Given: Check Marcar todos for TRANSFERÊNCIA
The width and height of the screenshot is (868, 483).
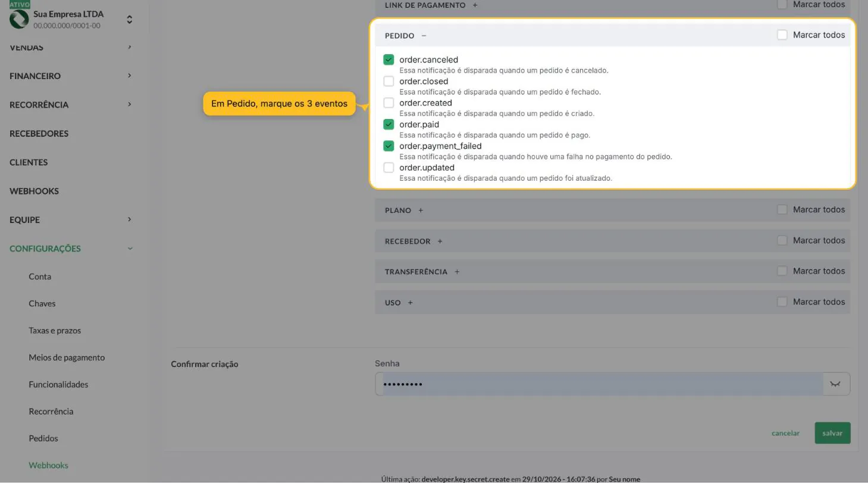Looking at the screenshot, I should point(782,271).
